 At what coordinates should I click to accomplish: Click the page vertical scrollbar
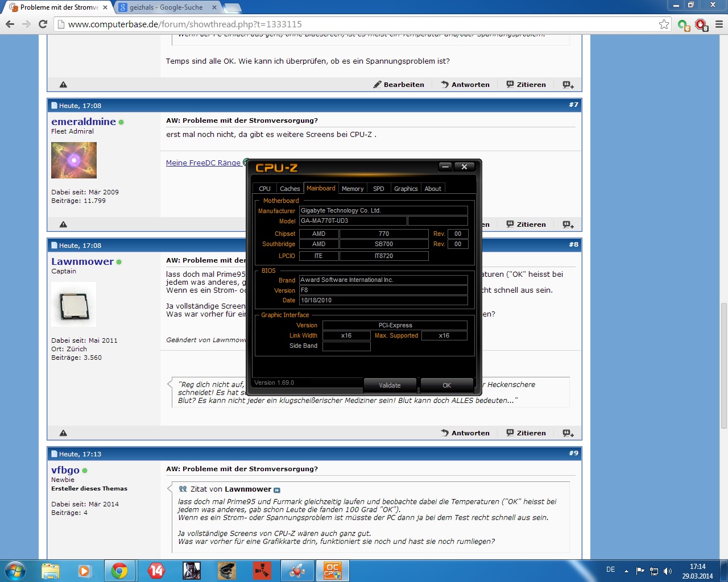[723, 365]
